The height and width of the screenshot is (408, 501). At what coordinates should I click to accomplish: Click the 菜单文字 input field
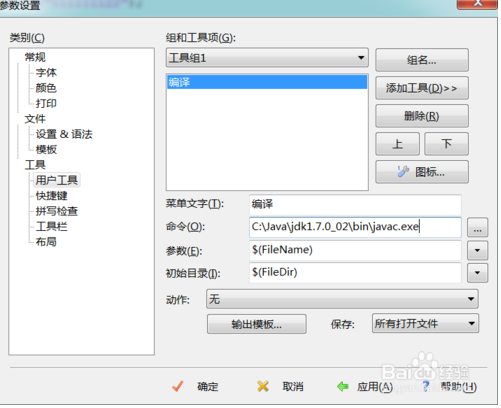(355, 204)
